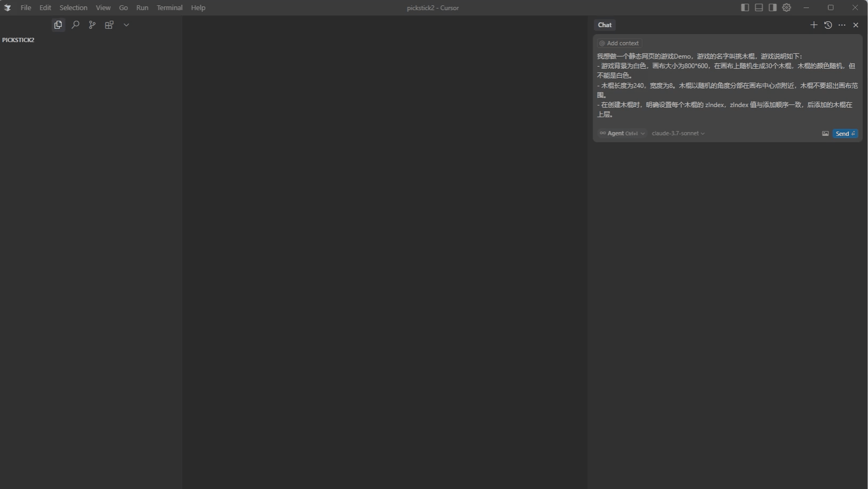Start a new chat with plus icon
The height and width of the screenshot is (489, 868).
814,25
